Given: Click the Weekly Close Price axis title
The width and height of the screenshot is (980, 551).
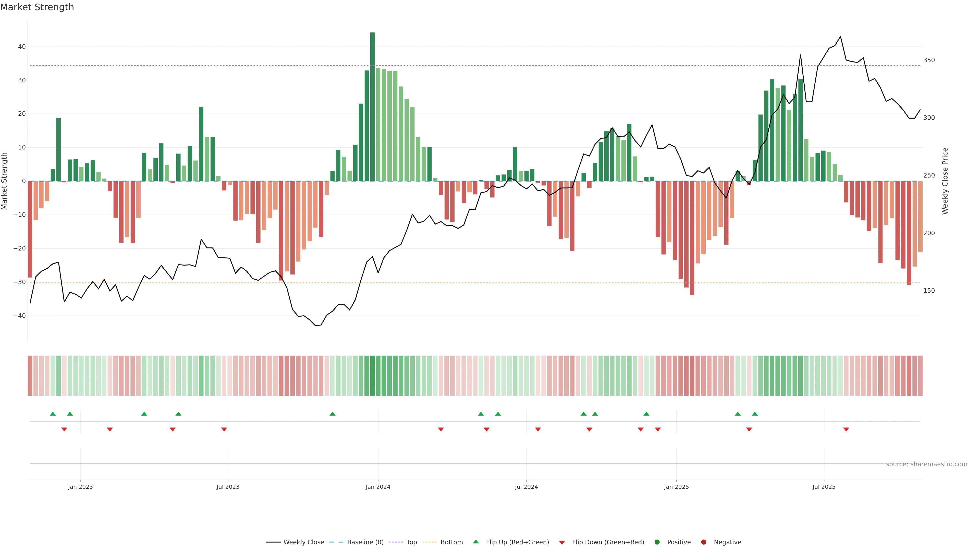Looking at the screenshot, I should pyautogui.click(x=945, y=181).
